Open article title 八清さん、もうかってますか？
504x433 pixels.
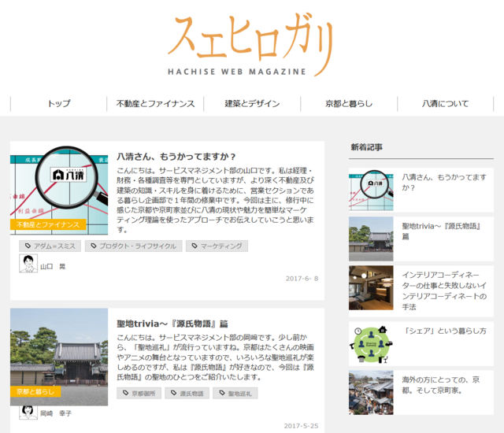(176, 157)
